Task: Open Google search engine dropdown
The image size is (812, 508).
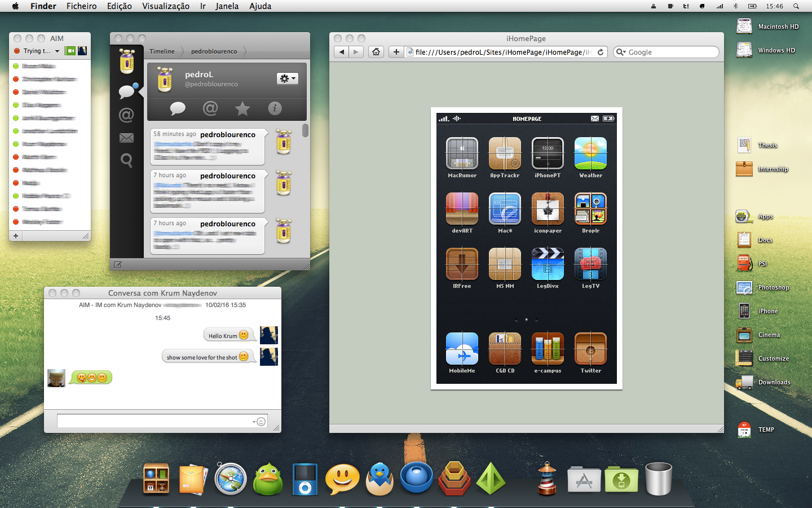Action: click(x=621, y=52)
